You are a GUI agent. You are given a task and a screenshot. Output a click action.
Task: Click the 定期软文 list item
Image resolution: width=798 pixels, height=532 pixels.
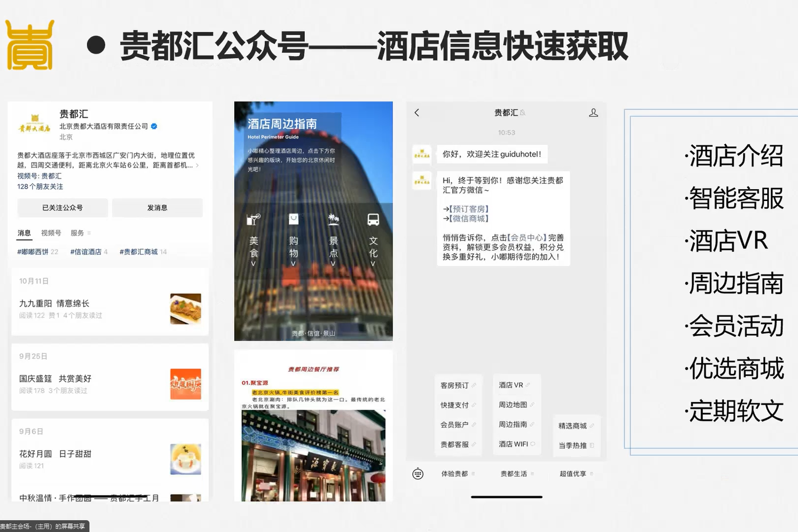click(735, 411)
